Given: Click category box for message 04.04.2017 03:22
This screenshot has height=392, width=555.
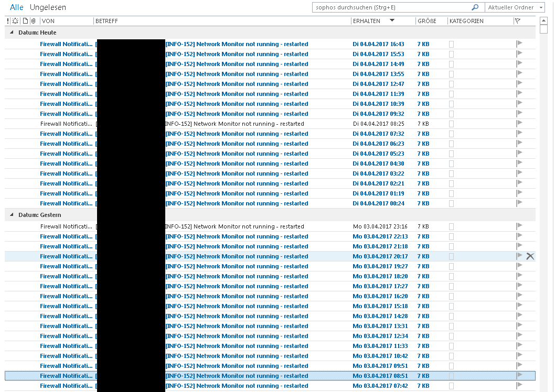Looking at the screenshot, I should (x=451, y=173).
